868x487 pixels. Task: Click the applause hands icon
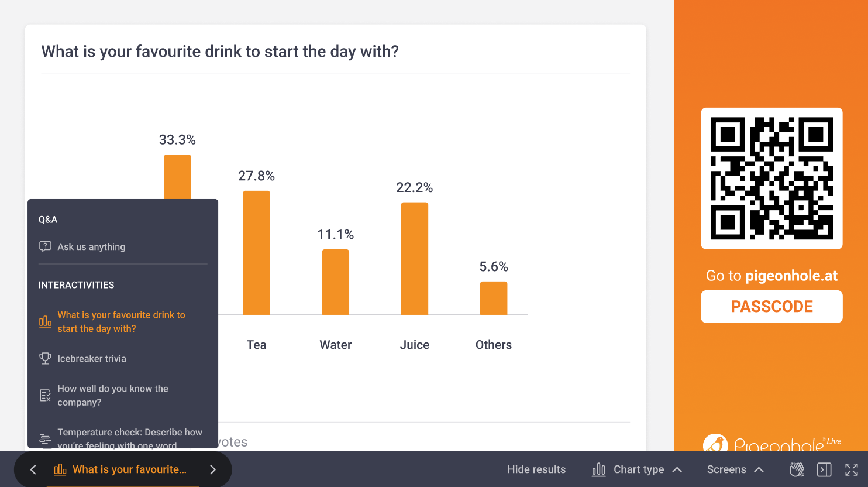click(x=797, y=469)
